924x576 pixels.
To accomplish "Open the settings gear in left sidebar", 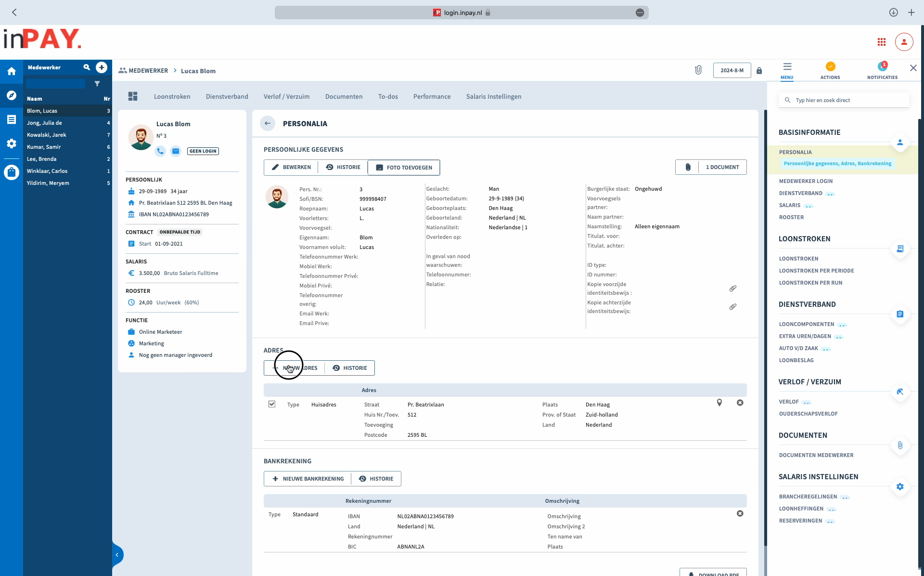I will (12, 144).
